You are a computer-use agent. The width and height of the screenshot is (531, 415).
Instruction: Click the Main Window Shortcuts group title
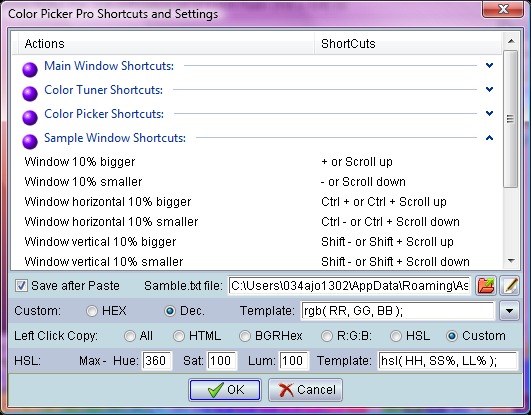pos(109,65)
